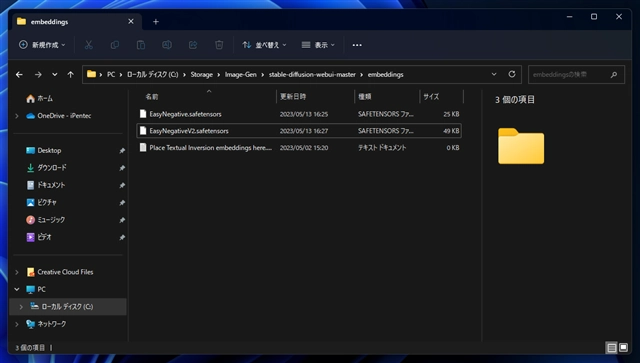Switch to large icons view in status bar
The height and width of the screenshot is (363, 640).
coord(623,347)
